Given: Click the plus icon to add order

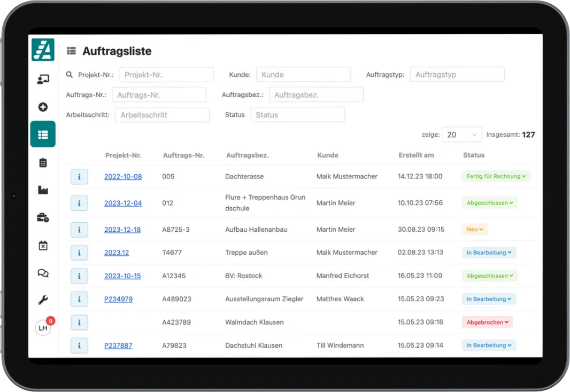Looking at the screenshot, I should click(43, 107).
